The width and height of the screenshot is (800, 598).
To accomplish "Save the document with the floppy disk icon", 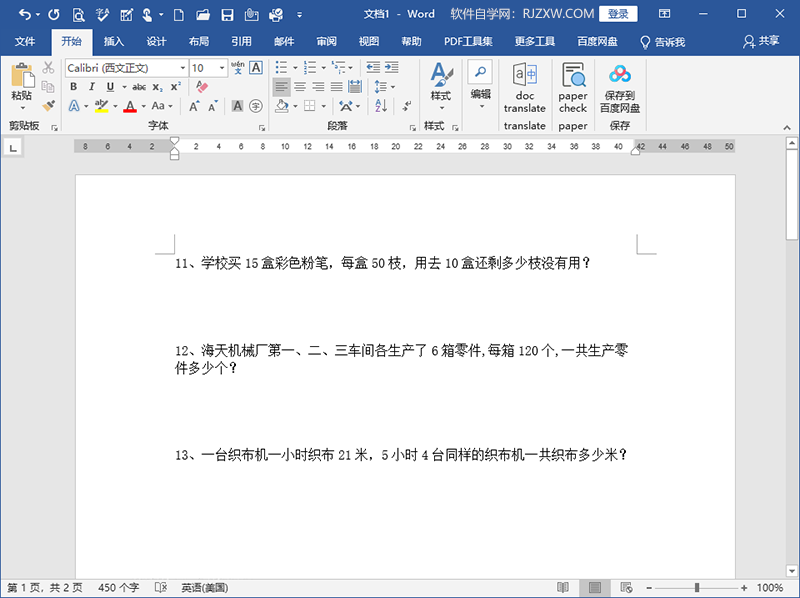I will pyautogui.click(x=227, y=15).
